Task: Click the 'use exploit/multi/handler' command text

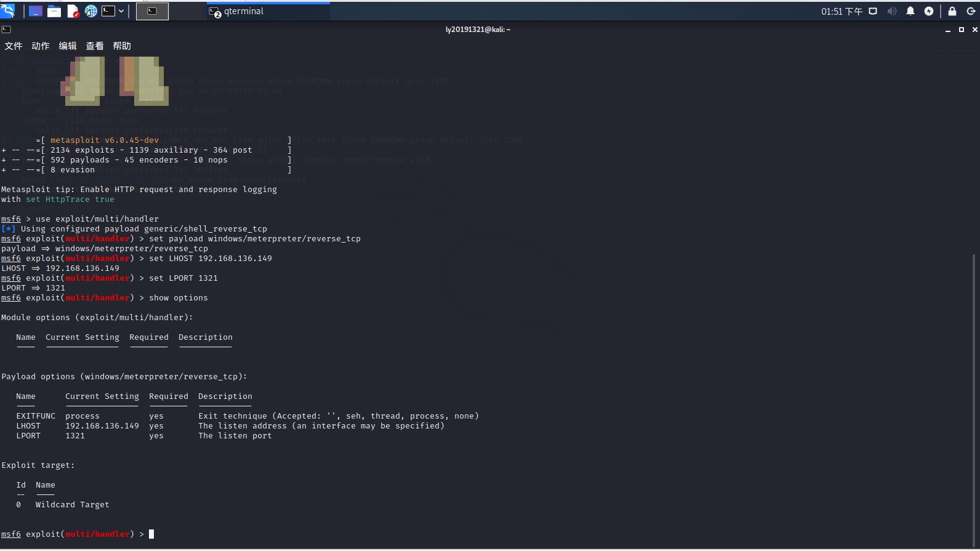Action: [97, 219]
